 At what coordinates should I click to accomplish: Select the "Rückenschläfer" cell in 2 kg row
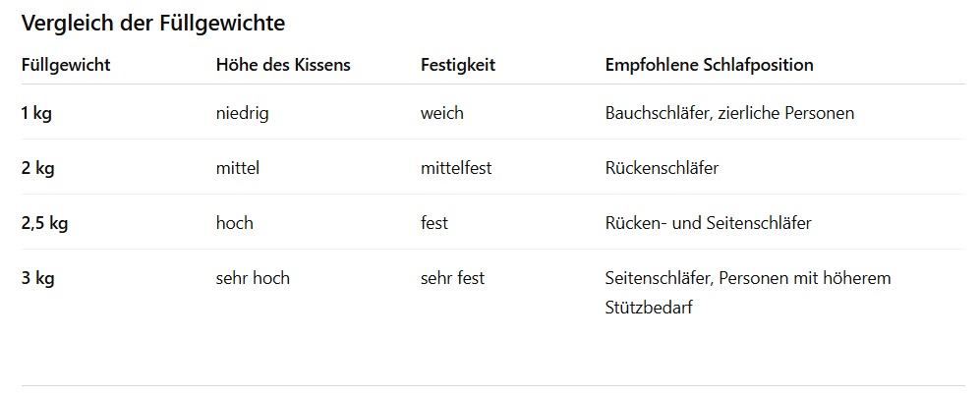pyautogui.click(x=662, y=168)
